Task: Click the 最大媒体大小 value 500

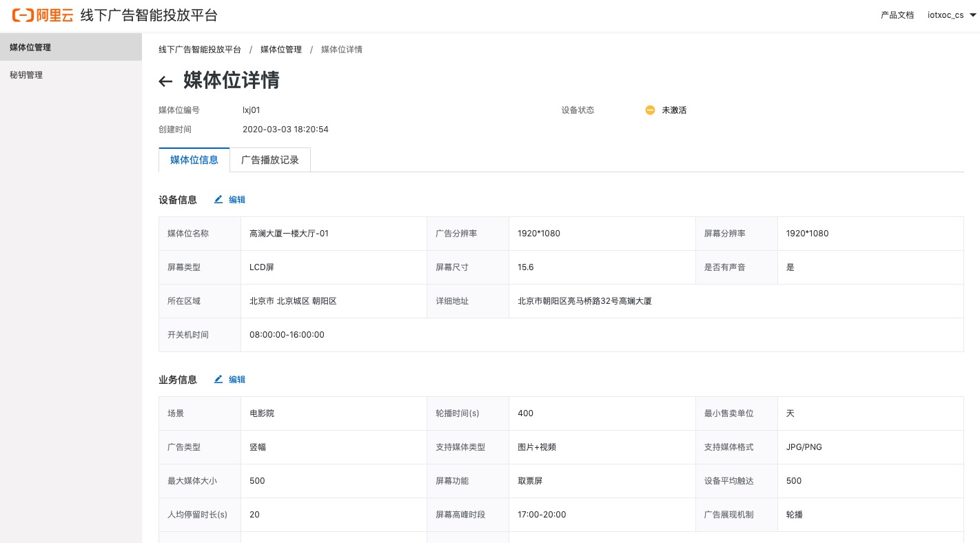Action: pyautogui.click(x=257, y=481)
